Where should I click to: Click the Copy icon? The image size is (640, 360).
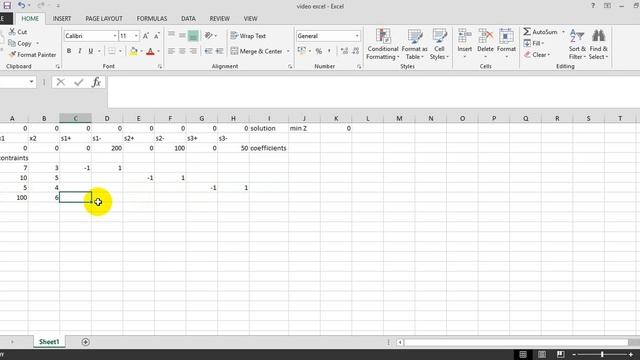pos(12,43)
